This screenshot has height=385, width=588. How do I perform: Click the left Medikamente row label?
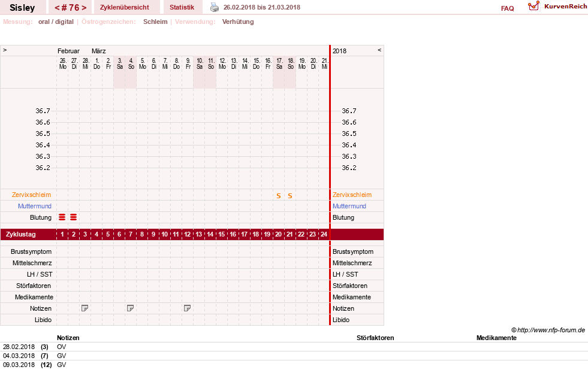point(34,297)
